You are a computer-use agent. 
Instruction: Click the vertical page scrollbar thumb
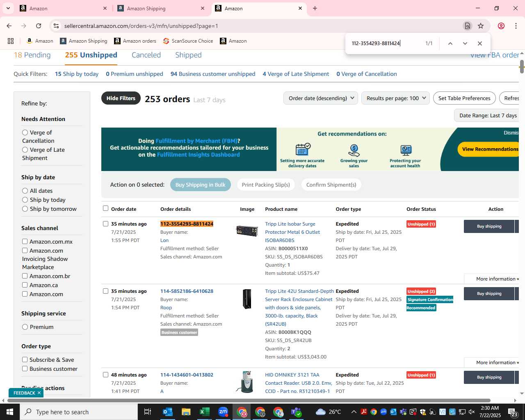coord(522,66)
